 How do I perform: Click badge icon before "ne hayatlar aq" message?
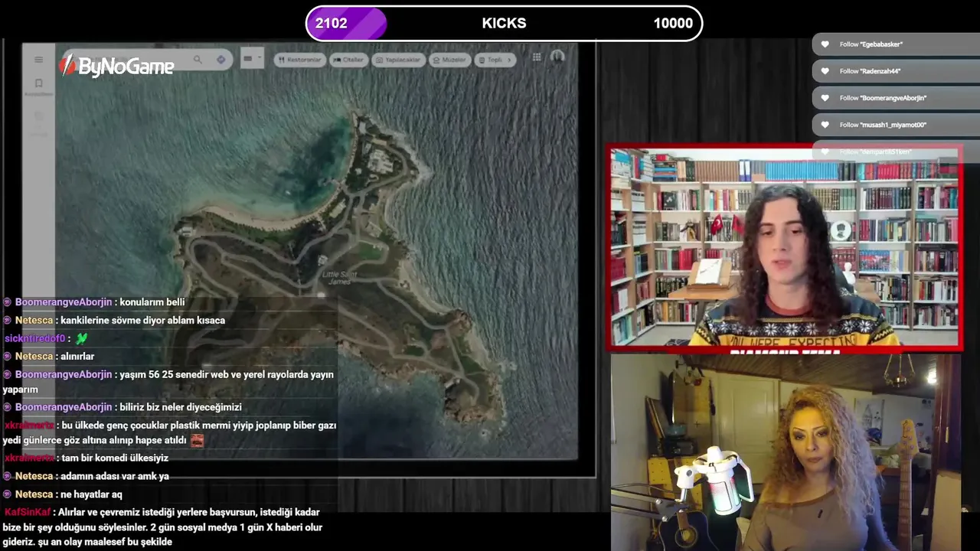[8, 494]
